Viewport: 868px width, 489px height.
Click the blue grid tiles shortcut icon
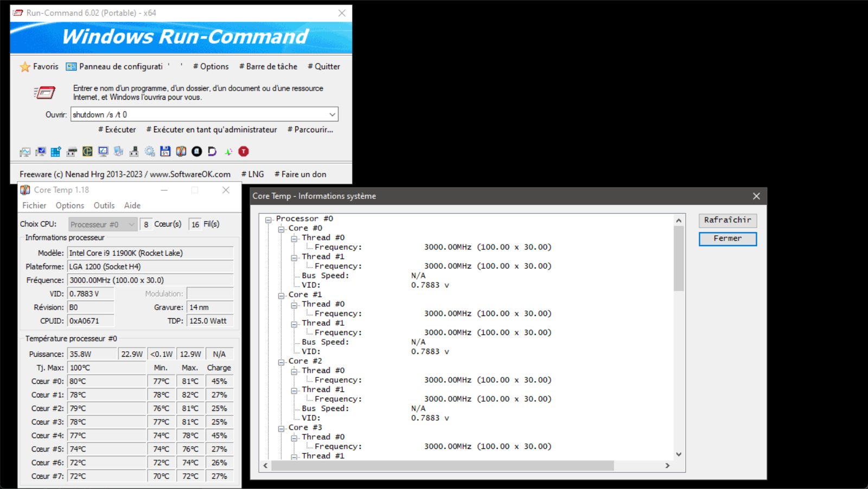pyautogui.click(x=56, y=152)
